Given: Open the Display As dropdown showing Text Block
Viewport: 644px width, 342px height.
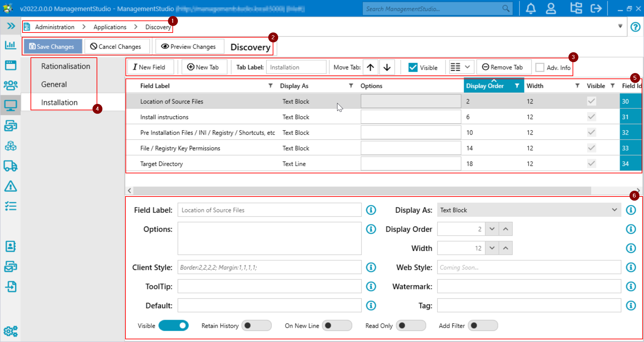Looking at the screenshot, I should [x=528, y=210].
